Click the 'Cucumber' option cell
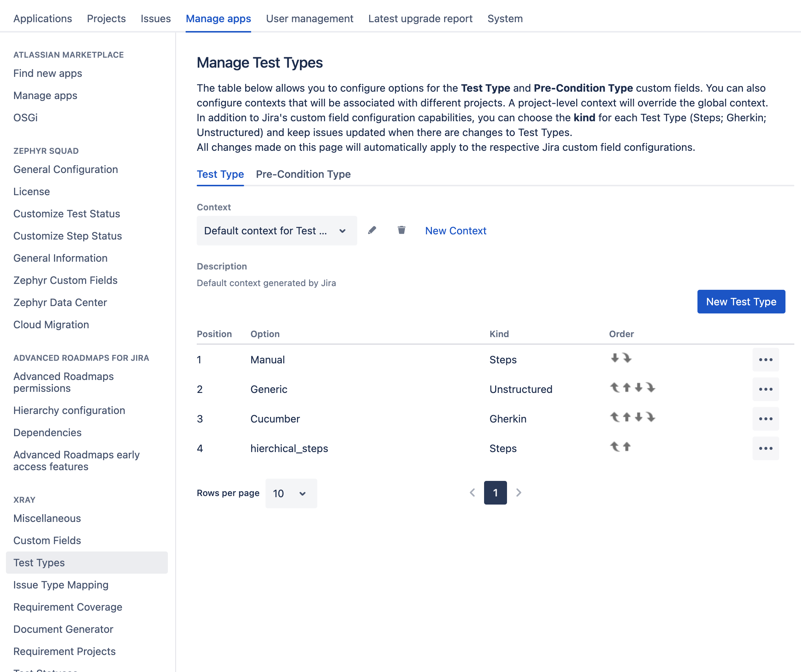Image resolution: width=801 pixels, height=672 pixels. 275,418
